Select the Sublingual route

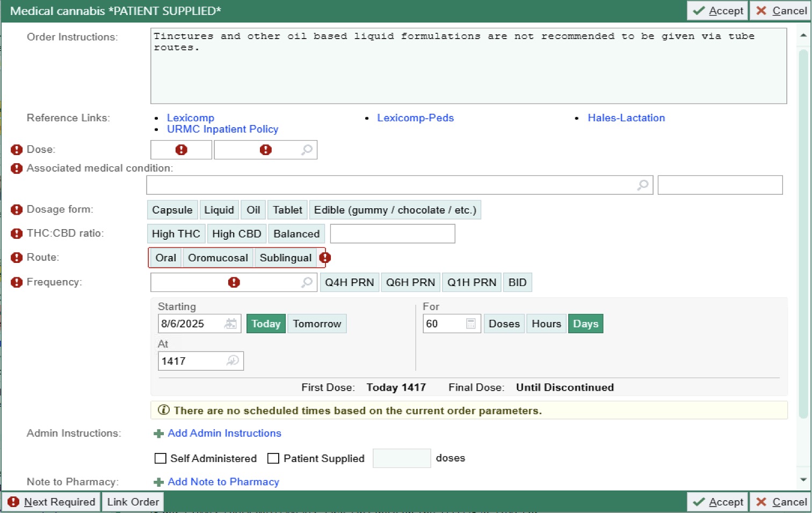tap(286, 258)
